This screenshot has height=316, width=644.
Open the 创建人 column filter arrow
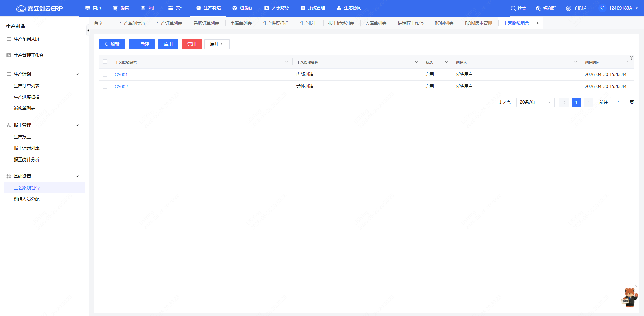click(576, 62)
